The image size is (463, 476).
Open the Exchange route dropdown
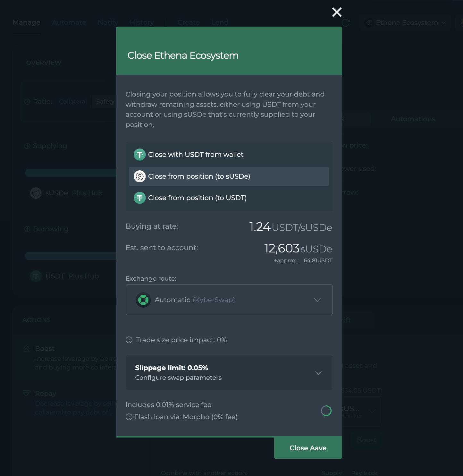pos(229,300)
